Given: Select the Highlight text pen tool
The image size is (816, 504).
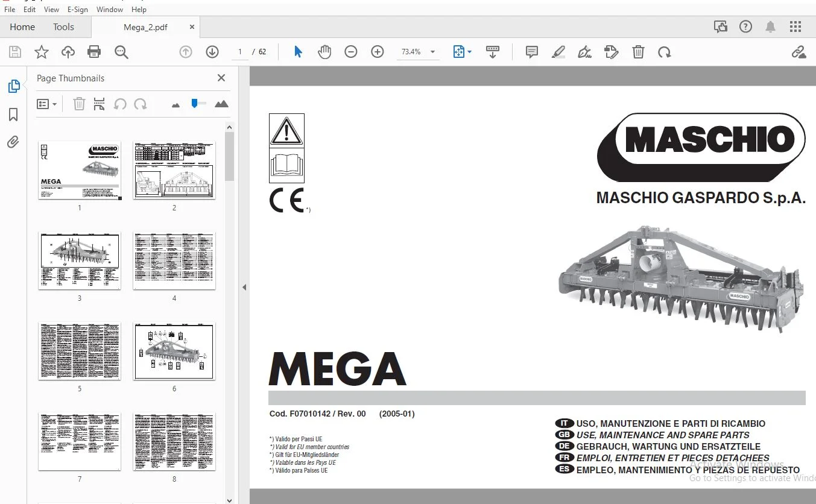Looking at the screenshot, I should click(558, 52).
